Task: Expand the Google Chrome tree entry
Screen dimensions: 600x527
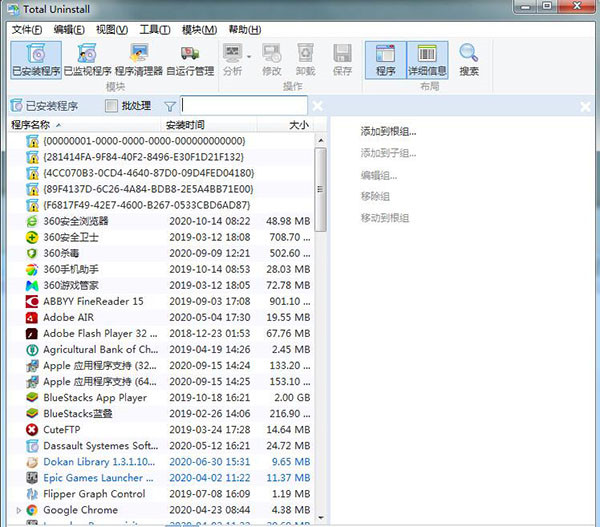Action: click(18, 510)
